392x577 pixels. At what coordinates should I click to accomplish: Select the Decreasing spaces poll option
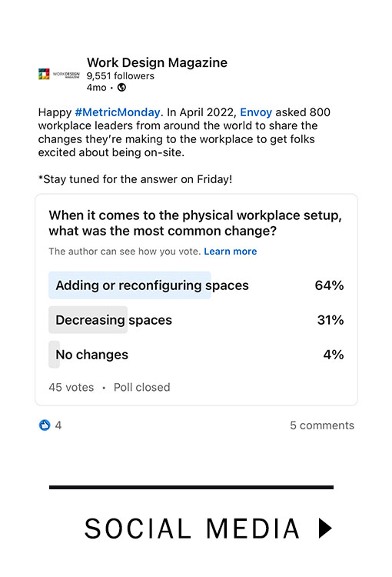pyautogui.click(x=196, y=320)
